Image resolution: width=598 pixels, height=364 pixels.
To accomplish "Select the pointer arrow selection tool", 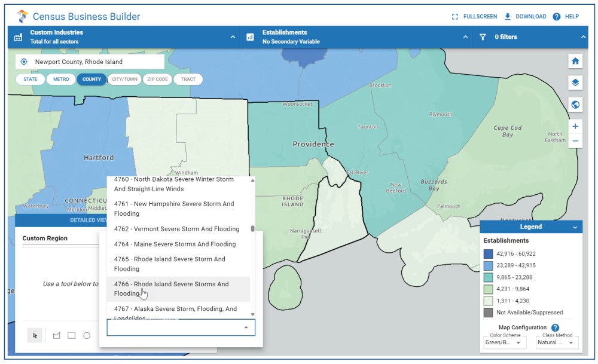I will pos(35,335).
